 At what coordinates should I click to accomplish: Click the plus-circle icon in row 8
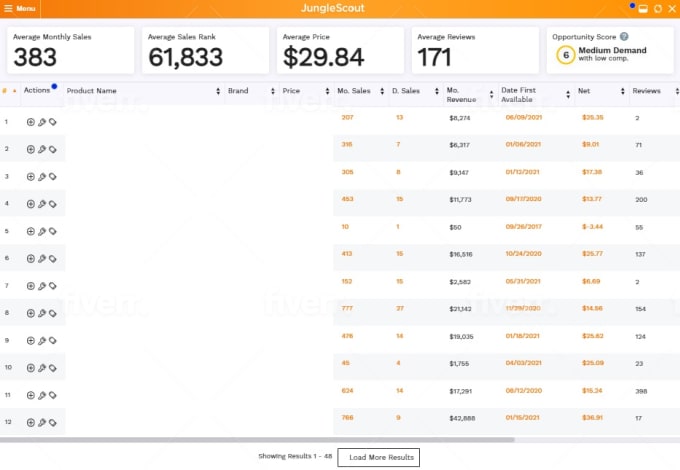point(30,313)
